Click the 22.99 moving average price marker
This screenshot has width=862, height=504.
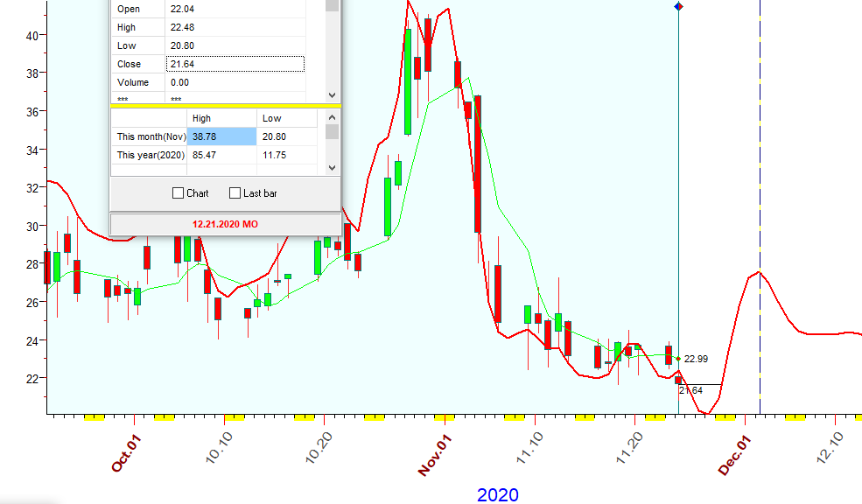(x=696, y=359)
